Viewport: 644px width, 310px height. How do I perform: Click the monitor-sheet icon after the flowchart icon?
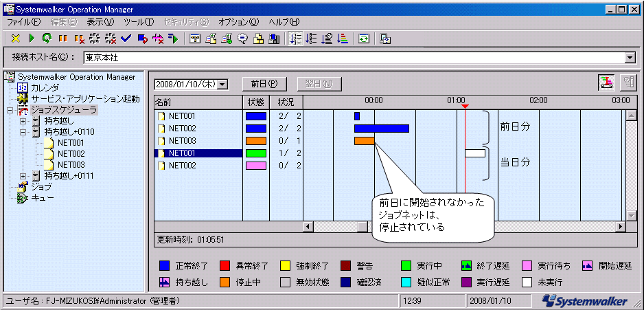point(211,38)
